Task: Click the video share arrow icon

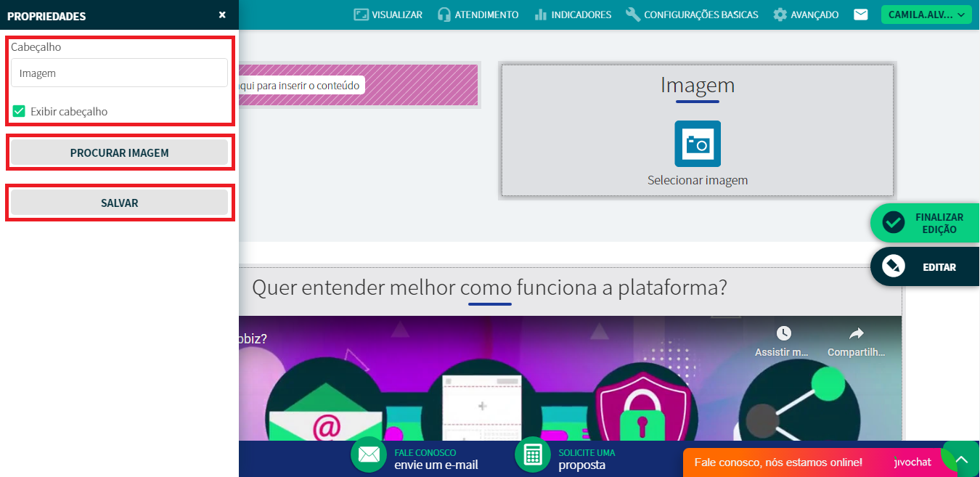Action: (856, 333)
